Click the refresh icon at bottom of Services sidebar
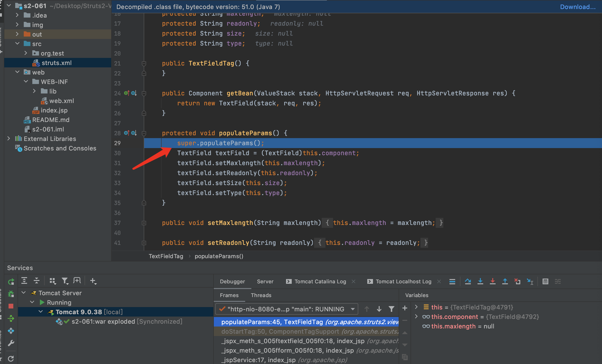Viewport: 602px width, 364px height. 11,359
